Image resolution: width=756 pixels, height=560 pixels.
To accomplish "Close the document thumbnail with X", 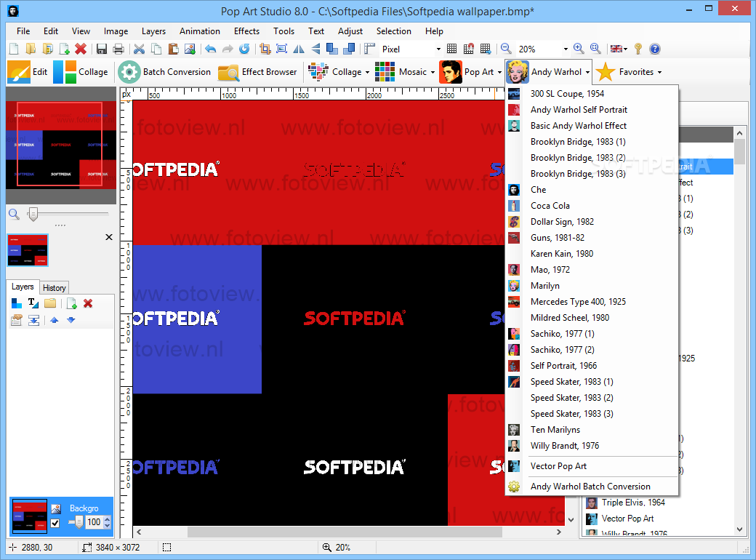I will click(109, 237).
